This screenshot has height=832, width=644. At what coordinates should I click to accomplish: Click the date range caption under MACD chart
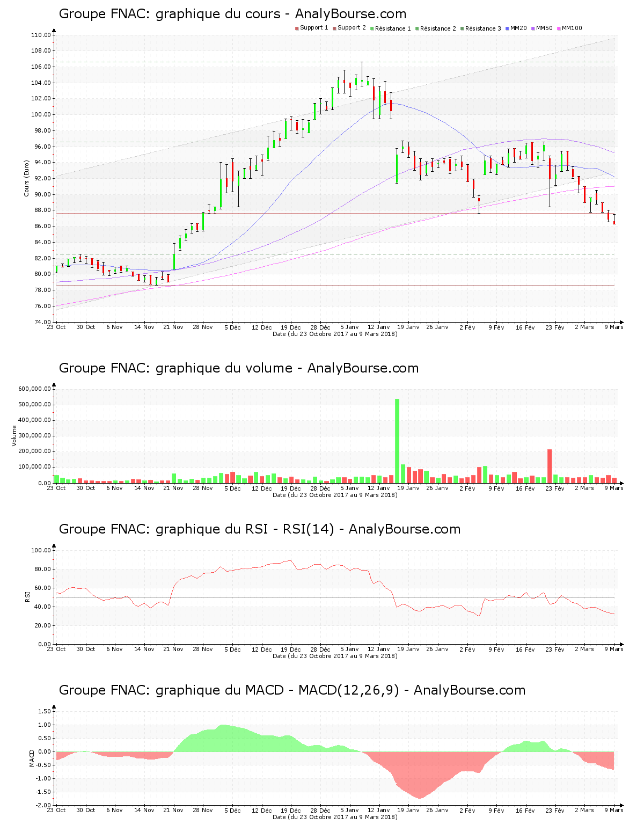pyautogui.click(x=335, y=817)
